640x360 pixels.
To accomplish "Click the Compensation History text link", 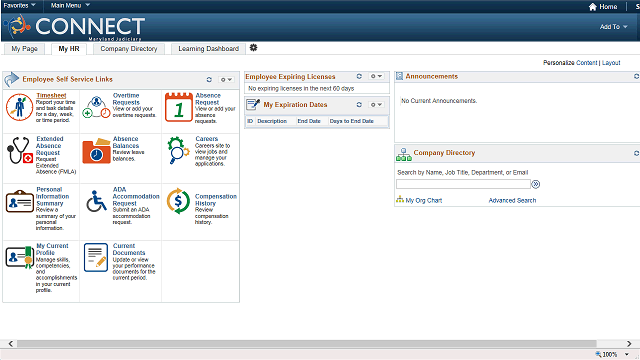I will coord(216,200).
